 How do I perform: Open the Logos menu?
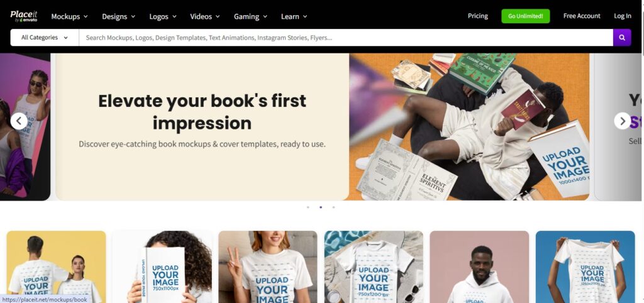click(163, 16)
